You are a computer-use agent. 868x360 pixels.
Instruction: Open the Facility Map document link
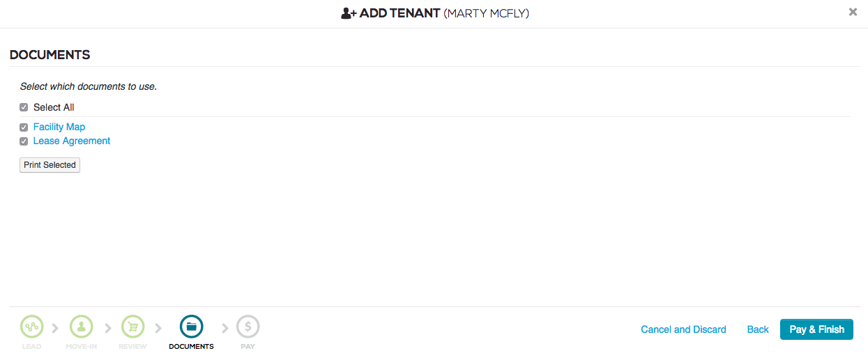tap(59, 127)
